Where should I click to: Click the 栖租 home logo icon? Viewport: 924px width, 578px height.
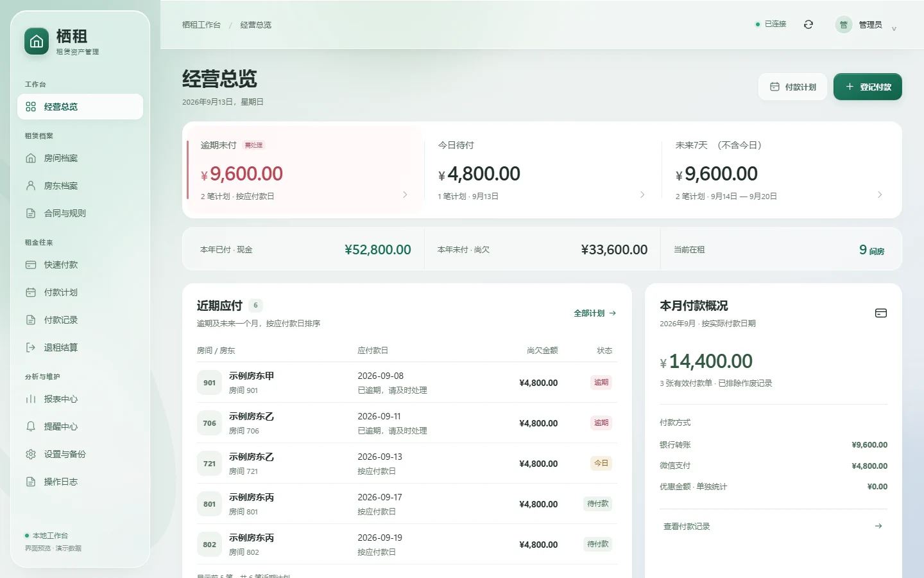(37, 42)
